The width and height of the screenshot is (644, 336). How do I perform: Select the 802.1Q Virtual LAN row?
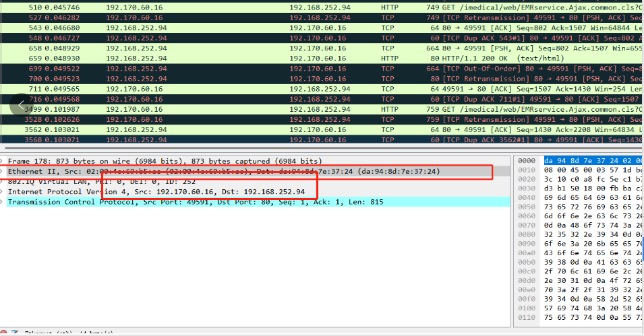click(x=255, y=181)
